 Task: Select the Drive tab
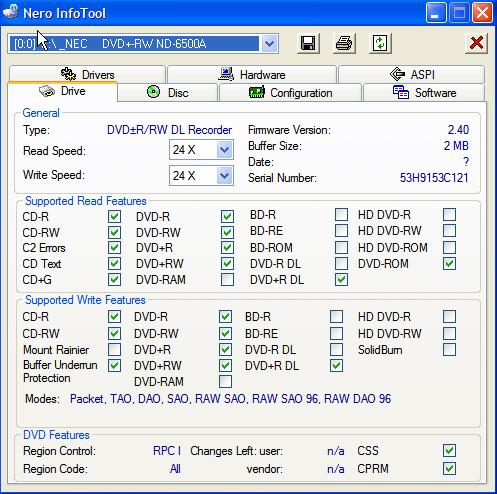point(62,91)
